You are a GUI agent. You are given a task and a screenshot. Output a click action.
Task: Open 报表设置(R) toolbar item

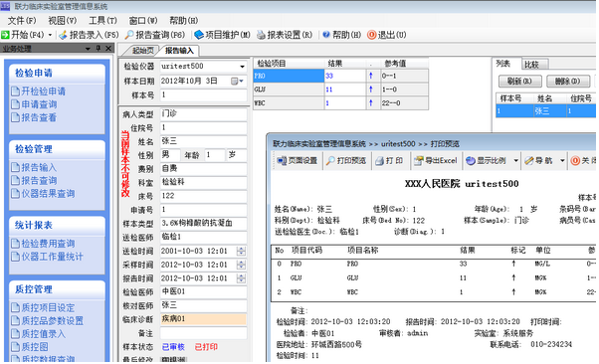tap(285, 35)
